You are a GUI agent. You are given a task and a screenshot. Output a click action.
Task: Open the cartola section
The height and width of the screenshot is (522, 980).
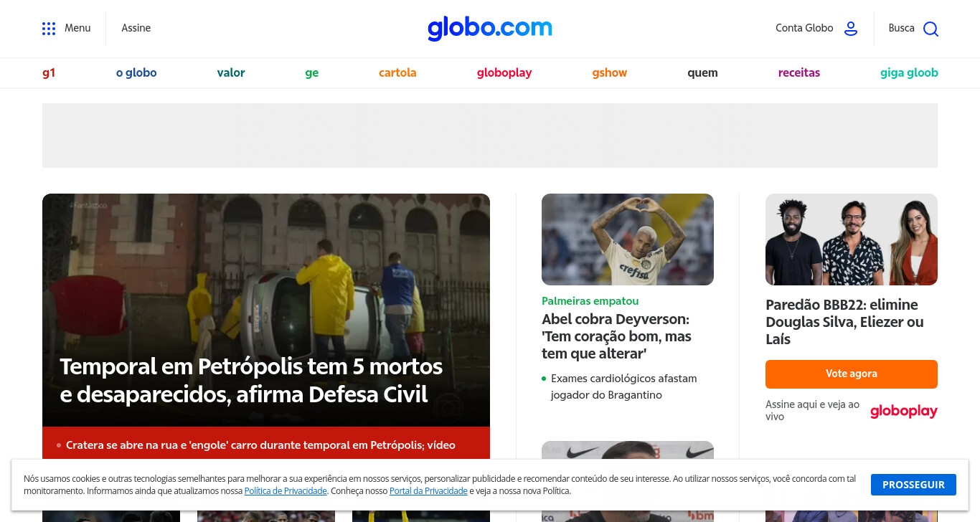point(397,72)
